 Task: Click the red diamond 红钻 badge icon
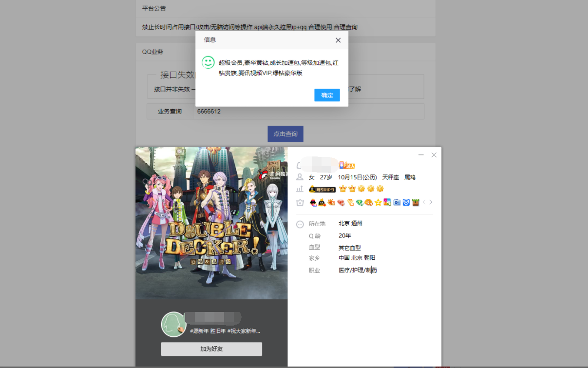pyautogui.click(x=341, y=202)
